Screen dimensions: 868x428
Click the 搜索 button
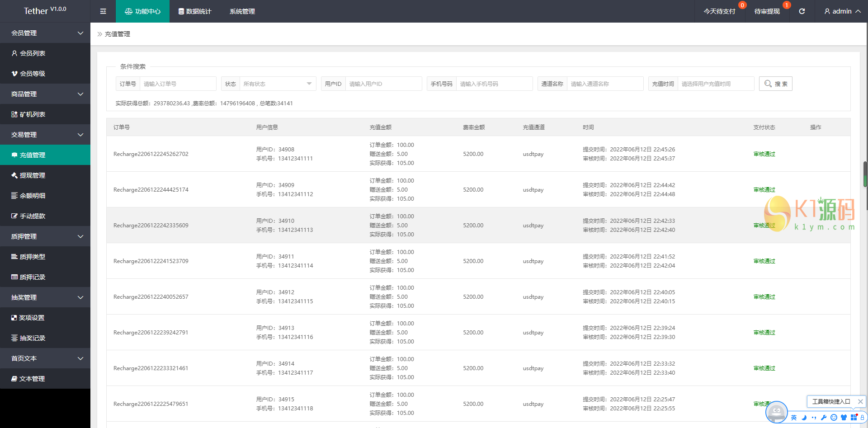[775, 84]
